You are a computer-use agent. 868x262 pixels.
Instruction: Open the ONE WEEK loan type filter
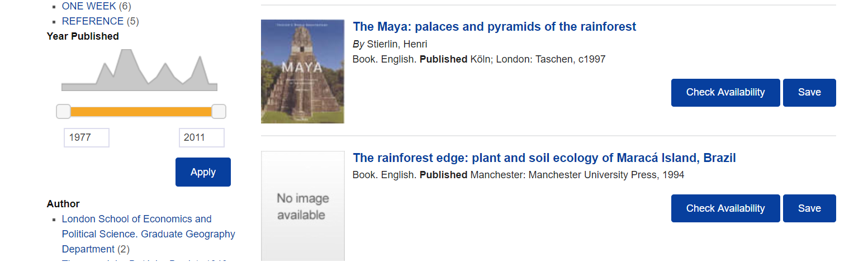click(x=89, y=6)
